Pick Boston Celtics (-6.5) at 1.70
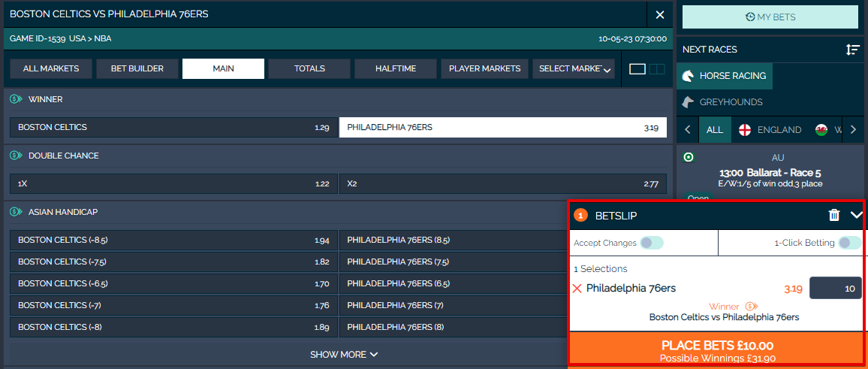The image size is (868, 369). [x=173, y=283]
